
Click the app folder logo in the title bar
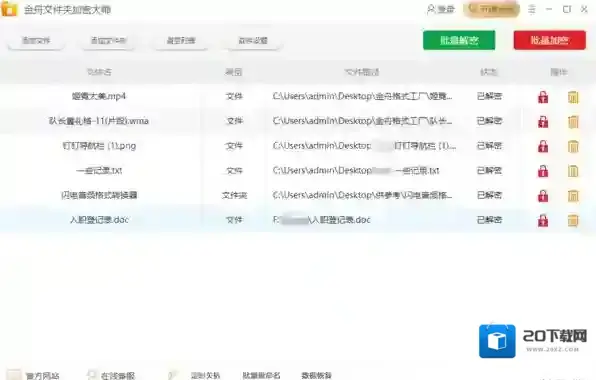point(9,9)
